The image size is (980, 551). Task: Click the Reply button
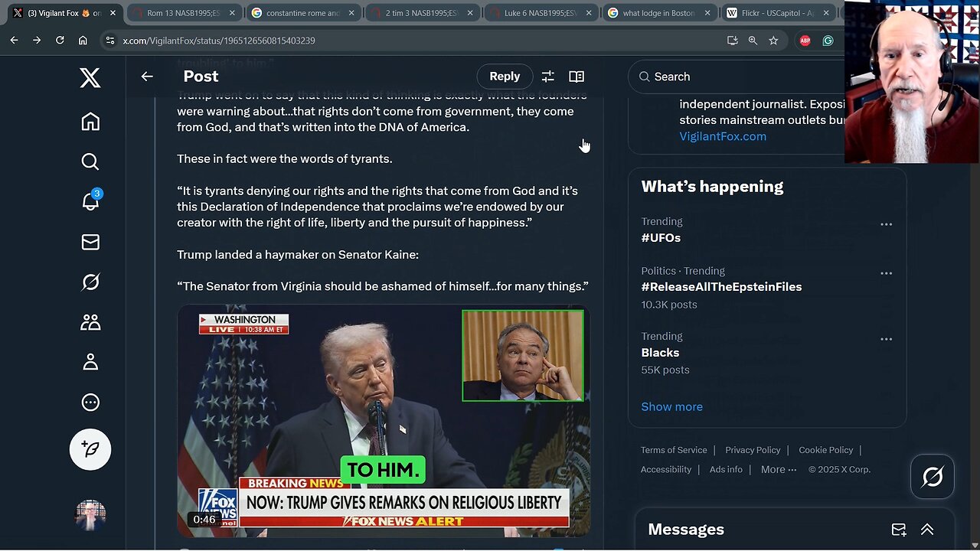tap(505, 77)
